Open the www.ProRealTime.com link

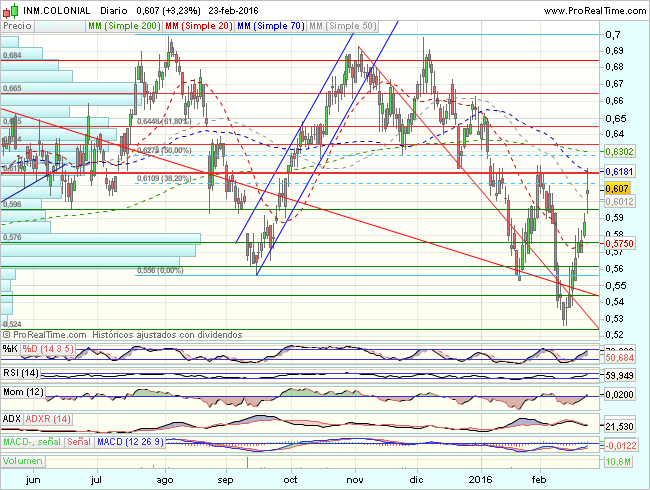595,11
